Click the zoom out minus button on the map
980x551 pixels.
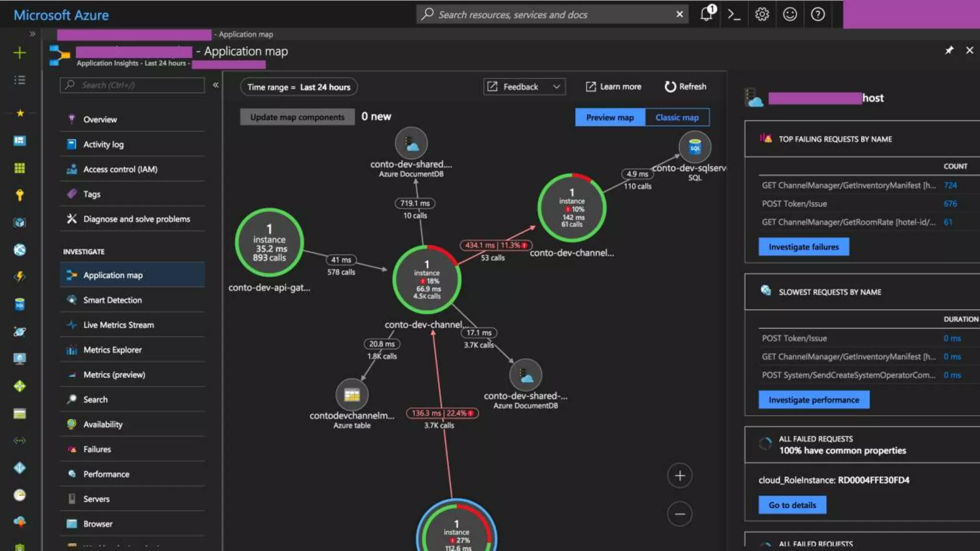point(679,514)
